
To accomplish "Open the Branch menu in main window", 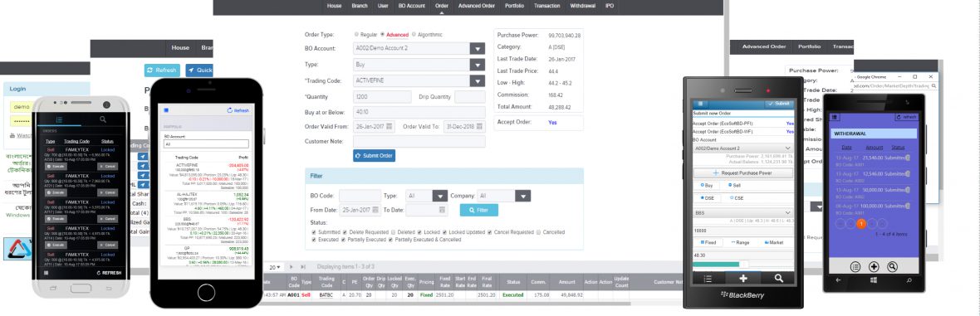I will point(360,6).
